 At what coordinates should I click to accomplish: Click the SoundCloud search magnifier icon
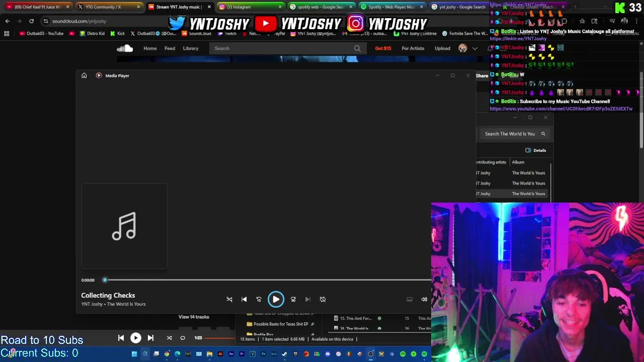pyautogui.click(x=357, y=48)
